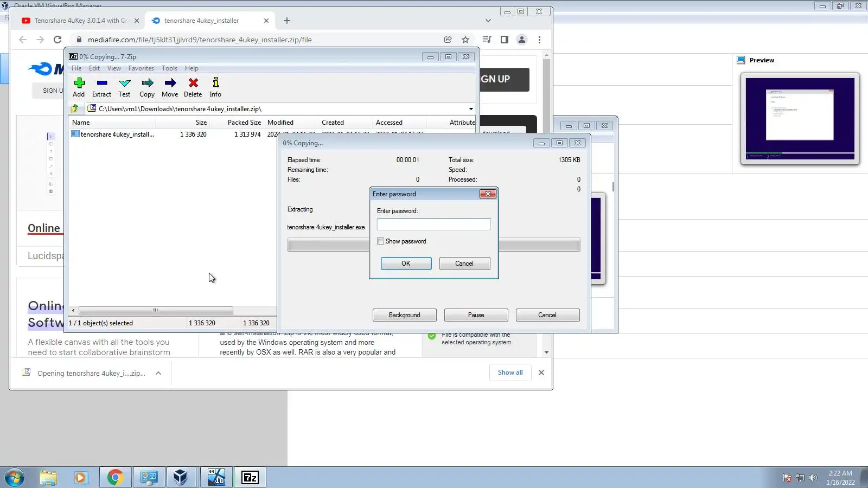Click the Test tool in 7-Zip
The width and height of the screenshot is (868, 488).
124,87
